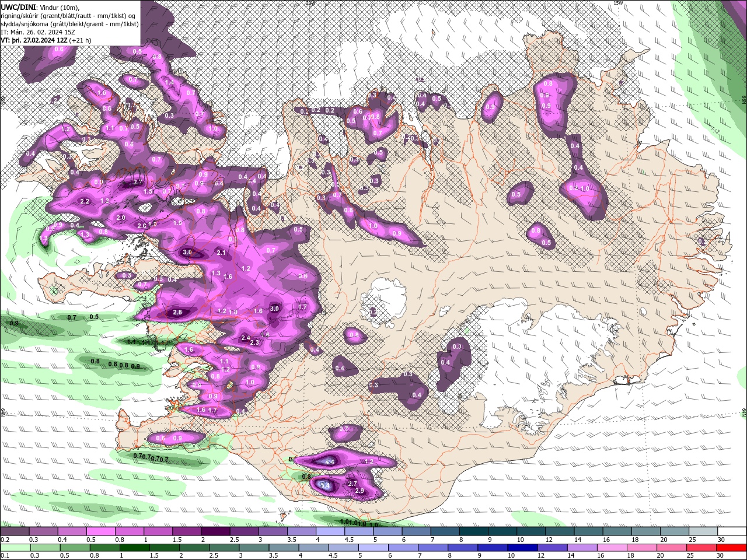Click the '15W' longitude label at top
The image size is (747, 560).
618,3
